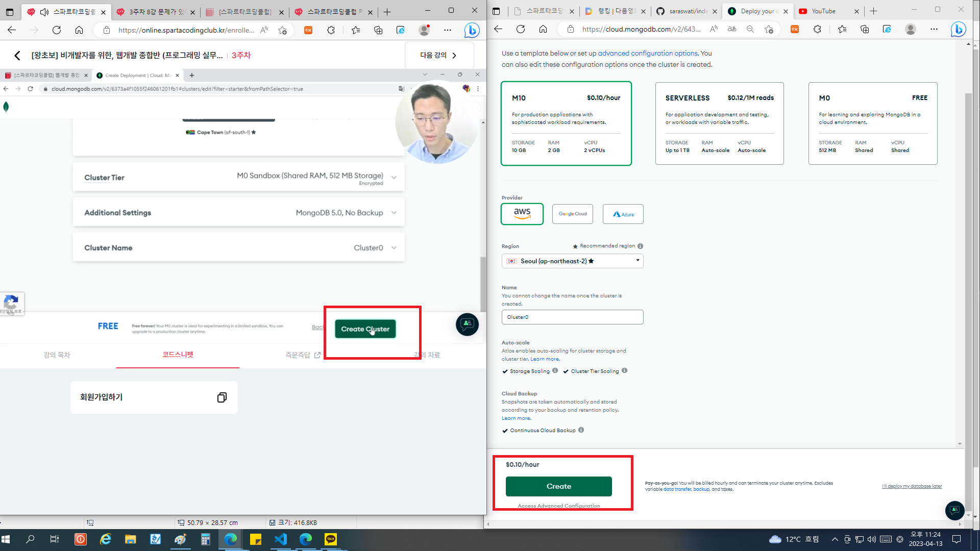Click the MongoDB address bar URL
Screen dimensions: 980x551
[641, 29]
